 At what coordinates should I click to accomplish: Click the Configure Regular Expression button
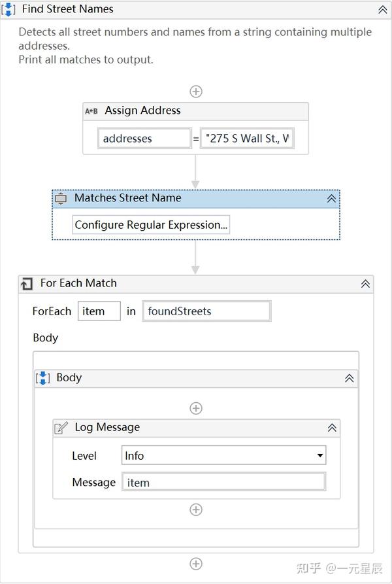tap(150, 224)
